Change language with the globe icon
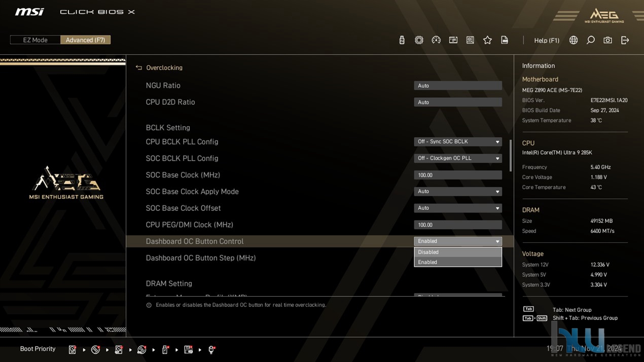The width and height of the screenshot is (644, 362). point(574,40)
